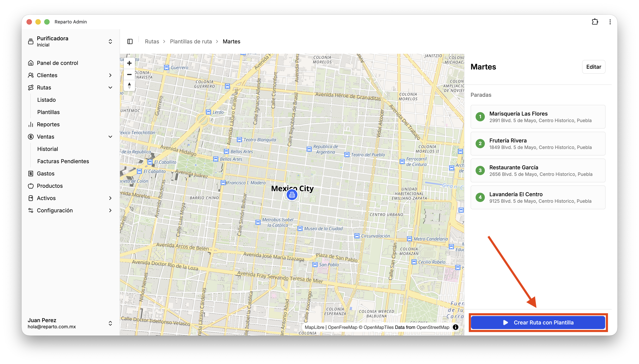Click the Museo de la Ciudad stop icon
The height and width of the screenshot is (364, 639).
point(300,228)
